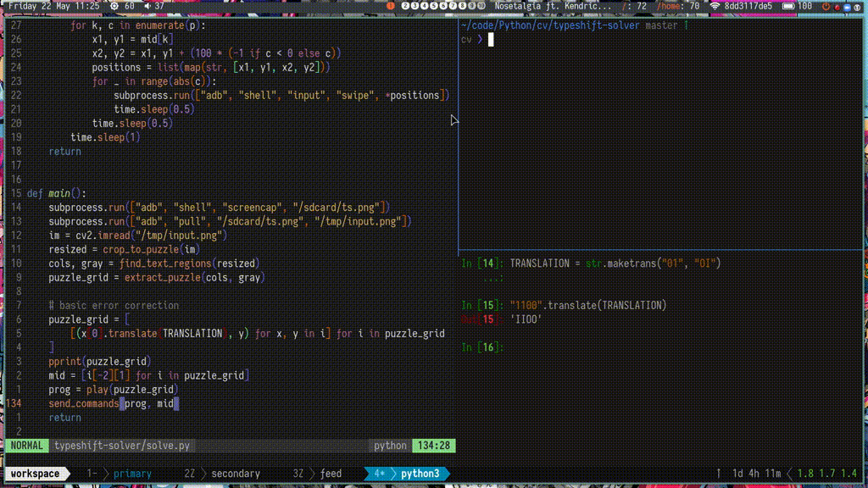868x488 pixels.
Task: Click the send_commands(prog, mid) line
Action: point(114,403)
